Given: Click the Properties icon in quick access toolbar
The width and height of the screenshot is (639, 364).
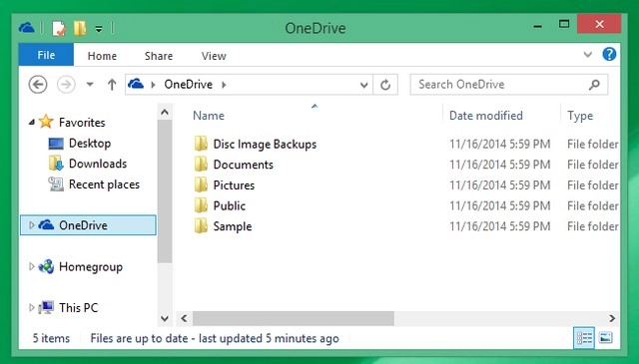Looking at the screenshot, I should point(58,29).
